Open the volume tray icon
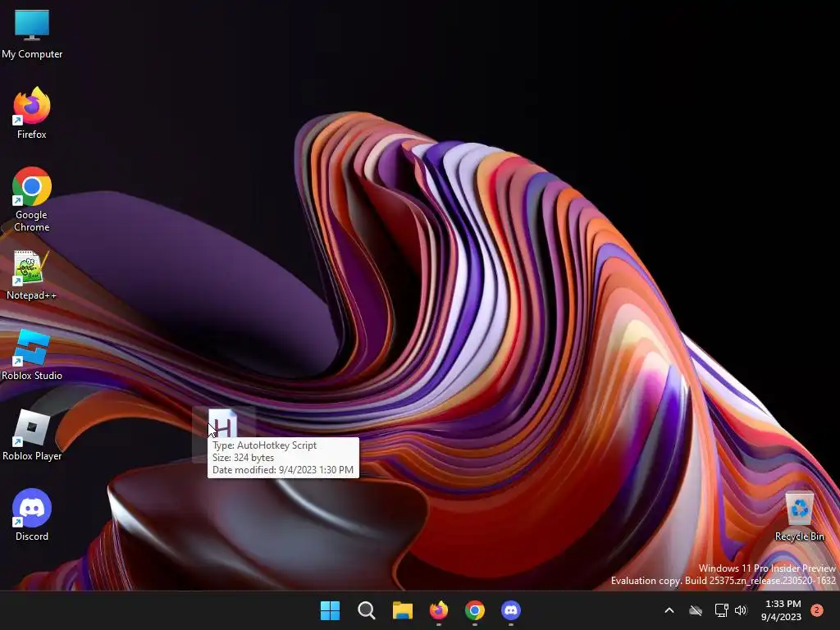The height and width of the screenshot is (630, 840). pos(741,610)
